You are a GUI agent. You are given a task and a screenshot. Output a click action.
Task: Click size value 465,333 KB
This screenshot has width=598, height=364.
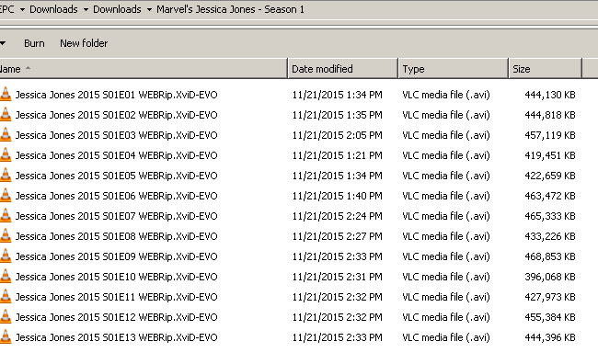(550, 216)
